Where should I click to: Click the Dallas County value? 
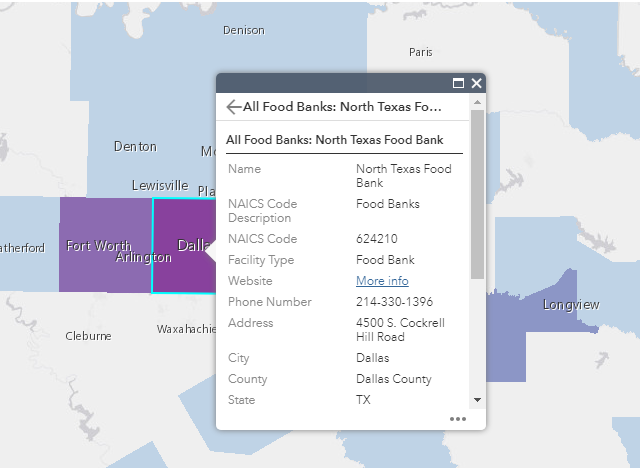pyautogui.click(x=393, y=379)
